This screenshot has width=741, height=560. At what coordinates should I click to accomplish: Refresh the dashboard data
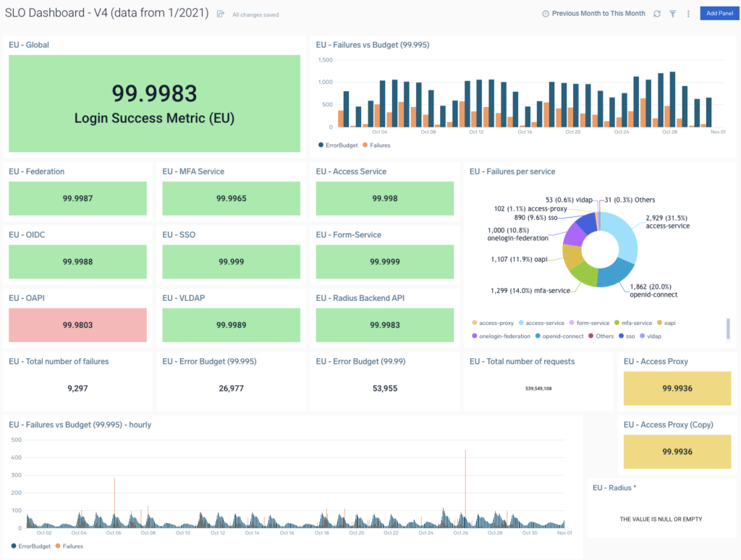point(656,14)
